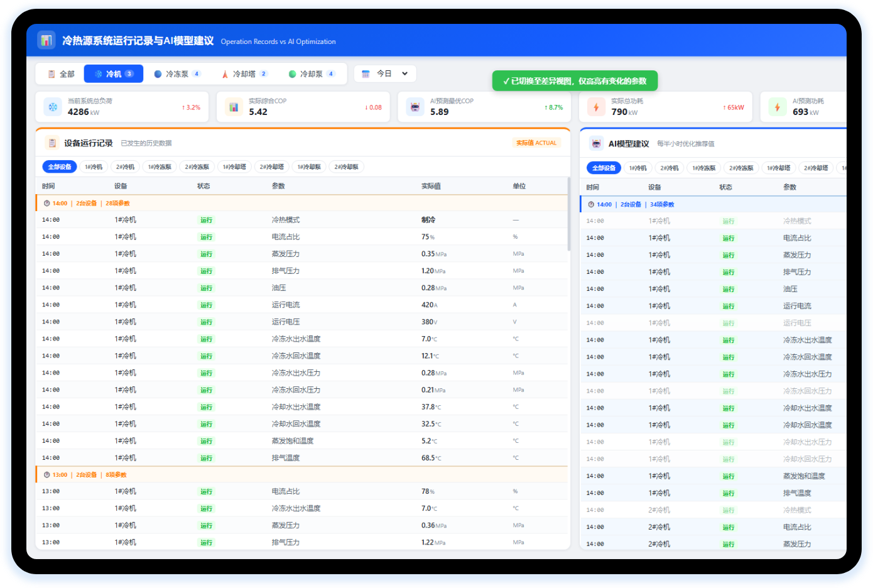The width and height of the screenshot is (873, 588).
Task: Go to the 冷却泵 tab
Action: (312, 74)
